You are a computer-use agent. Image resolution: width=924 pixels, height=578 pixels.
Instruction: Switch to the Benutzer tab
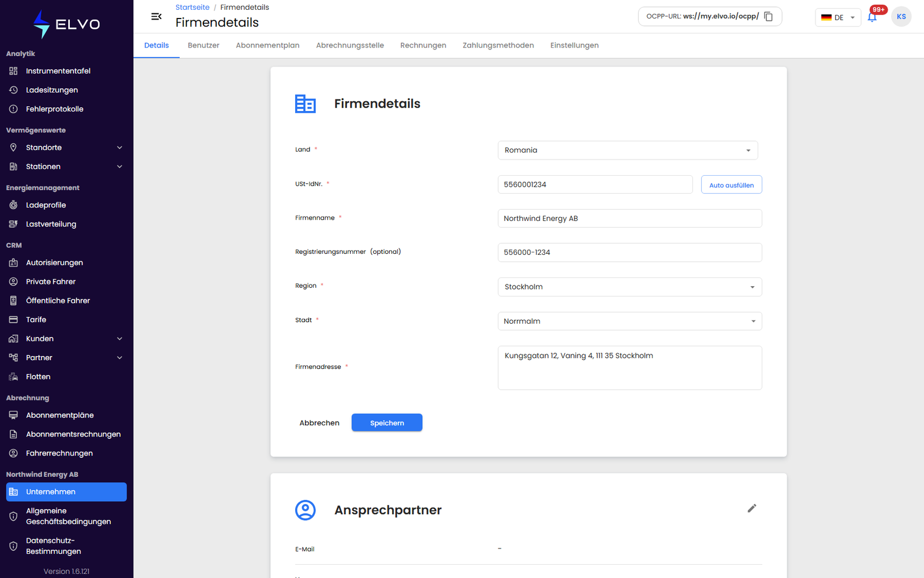point(203,46)
